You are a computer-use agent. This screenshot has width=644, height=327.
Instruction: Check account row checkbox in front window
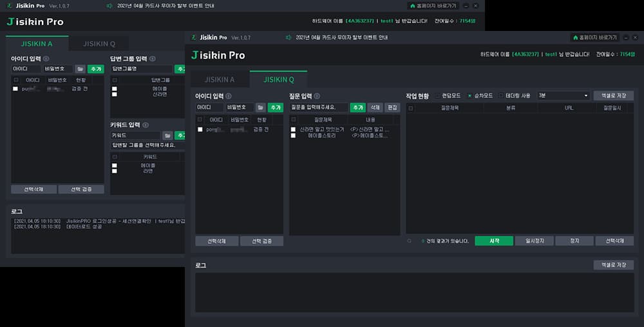(x=200, y=130)
